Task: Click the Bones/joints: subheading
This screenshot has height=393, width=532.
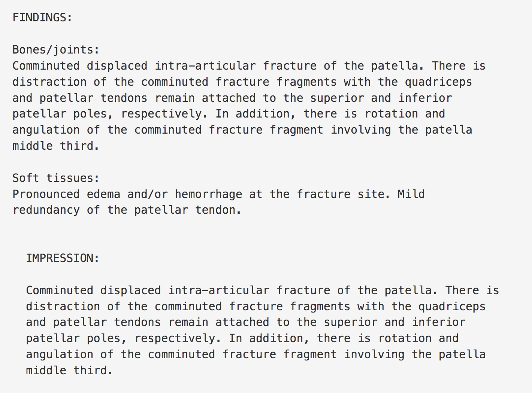Action: [56, 50]
